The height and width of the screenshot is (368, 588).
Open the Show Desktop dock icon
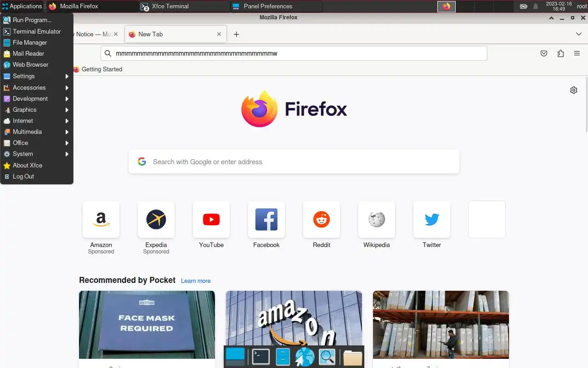(x=236, y=356)
